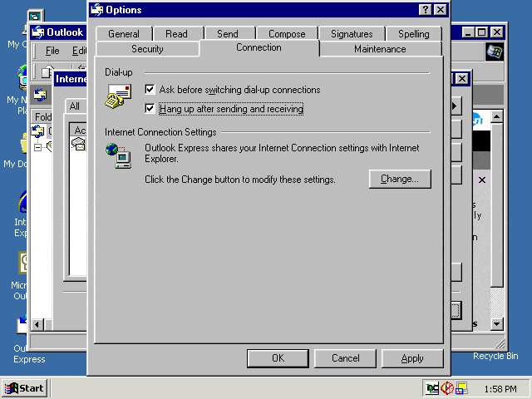Open the Start menu
This screenshot has width=532, height=399.
[x=24, y=388]
